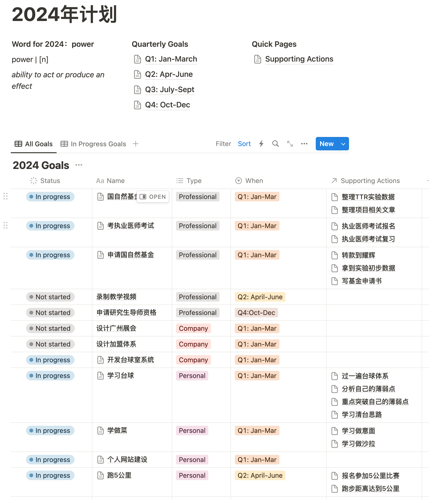Screen dimensions: 429x504
Task: Click the Supporting Actions quick page icon
Action: click(257, 59)
